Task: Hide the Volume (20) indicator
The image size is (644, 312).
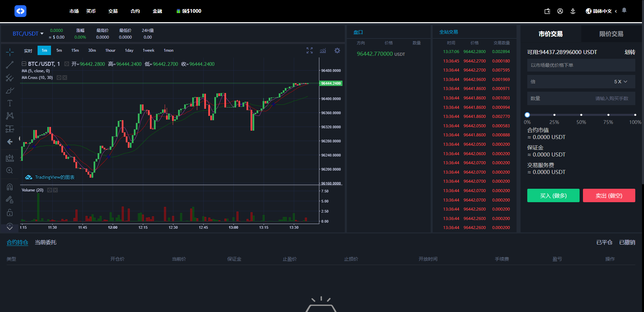Action: pyautogui.click(x=55, y=190)
